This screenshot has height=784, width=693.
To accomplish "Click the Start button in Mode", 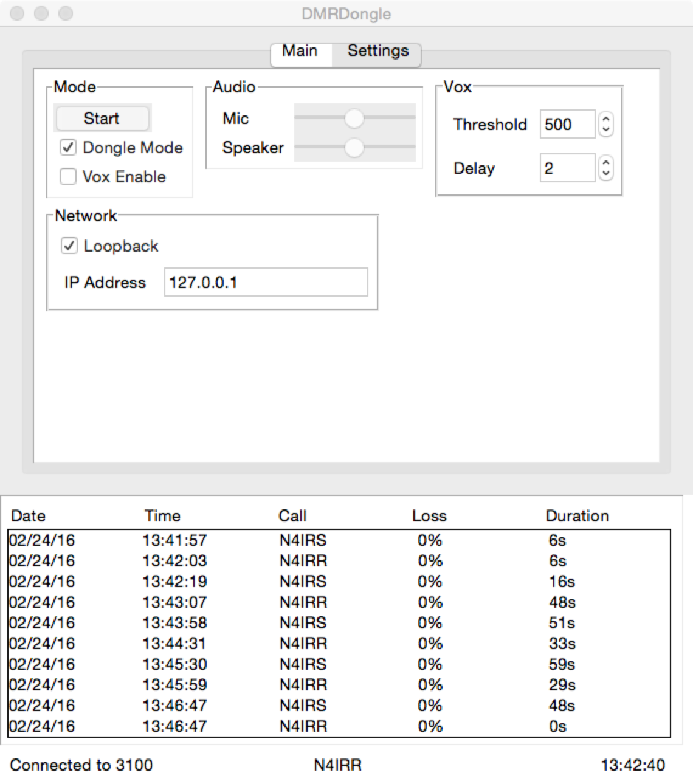I will click(x=102, y=118).
